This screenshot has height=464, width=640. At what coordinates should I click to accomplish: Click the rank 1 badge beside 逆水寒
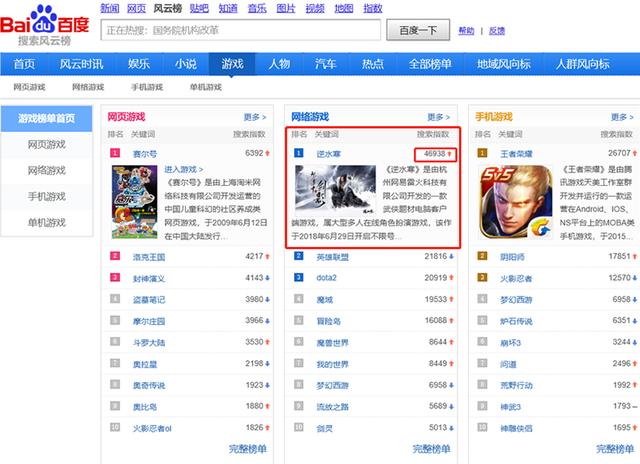tap(297, 153)
